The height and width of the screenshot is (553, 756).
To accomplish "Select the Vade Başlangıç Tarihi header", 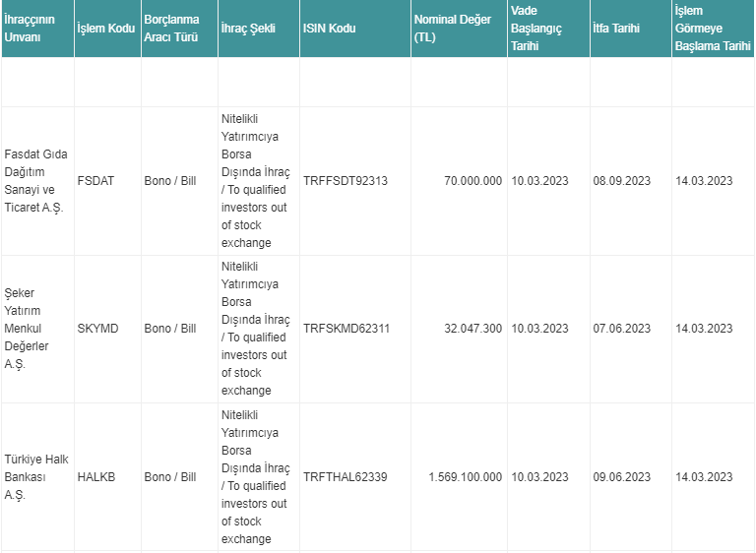I will pyautogui.click(x=548, y=29).
